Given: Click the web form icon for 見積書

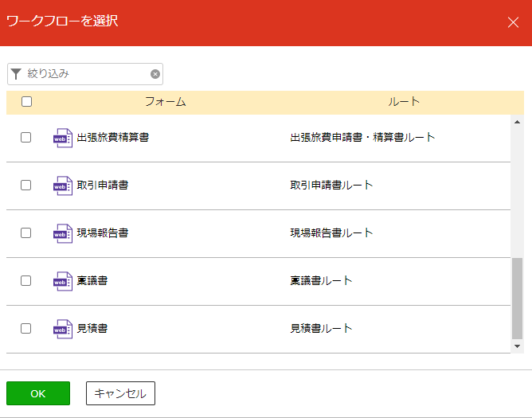Looking at the screenshot, I should click(63, 329).
